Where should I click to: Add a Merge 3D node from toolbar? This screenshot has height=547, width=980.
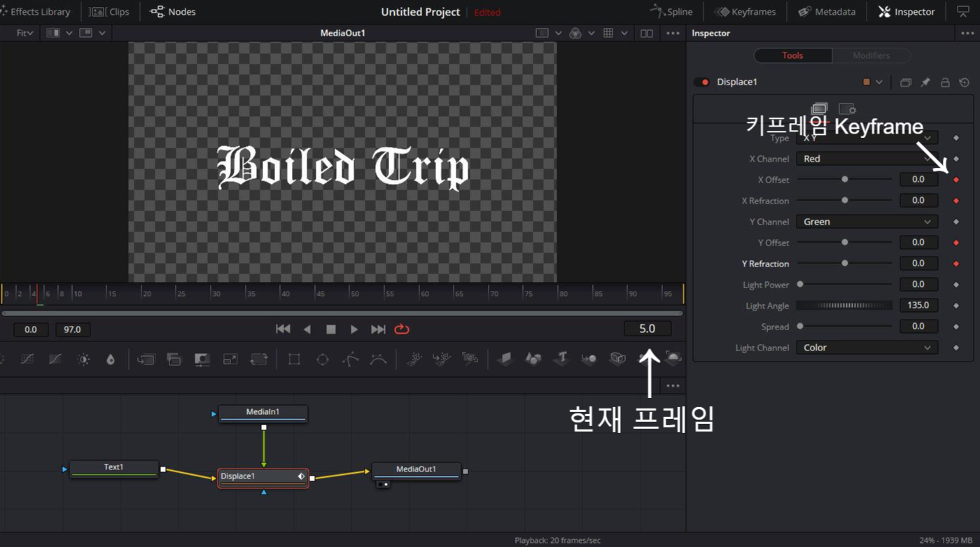coord(589,359)
